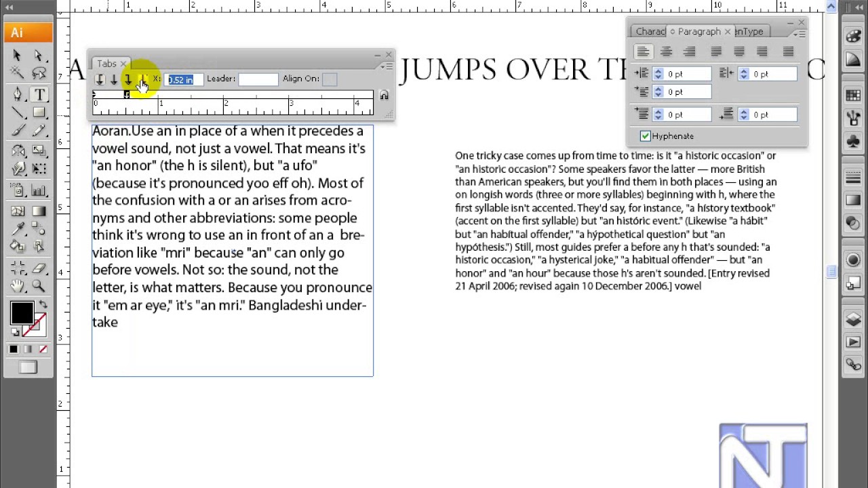This screenshot has width=868, height=488.
Task: Set paragraph to Align Center
Action: (x=666, y=52)
